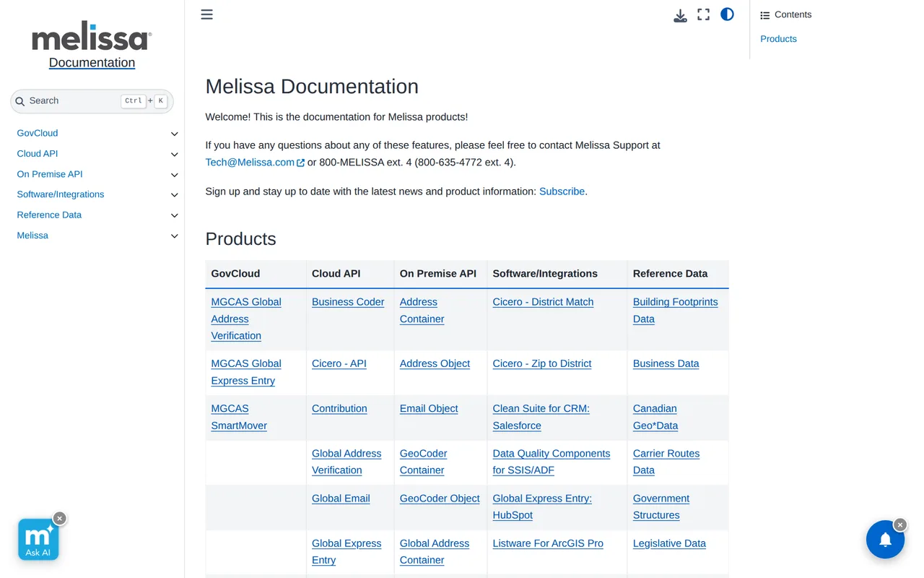Open Global Express Entry: HubSpot link

[x=542, y=507]
